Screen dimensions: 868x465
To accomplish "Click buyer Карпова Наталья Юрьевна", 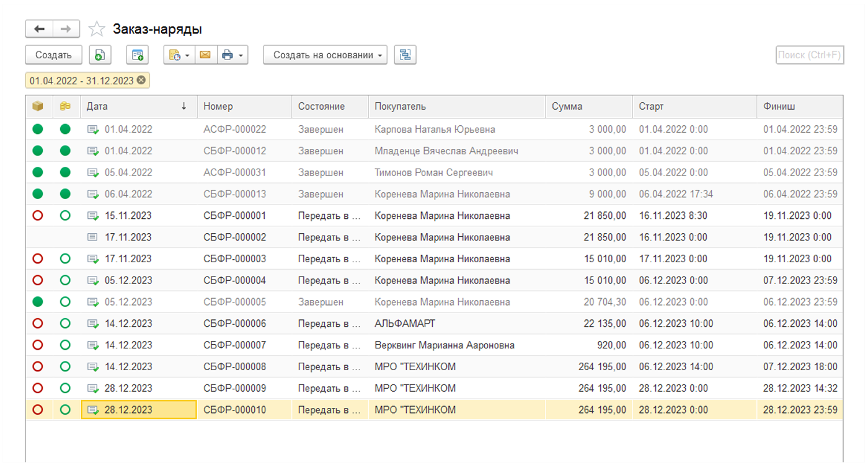I will (435, 130).
